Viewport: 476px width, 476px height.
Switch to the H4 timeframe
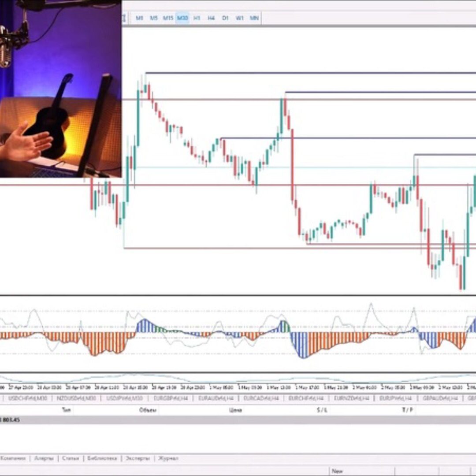click(x=211, y=18)
